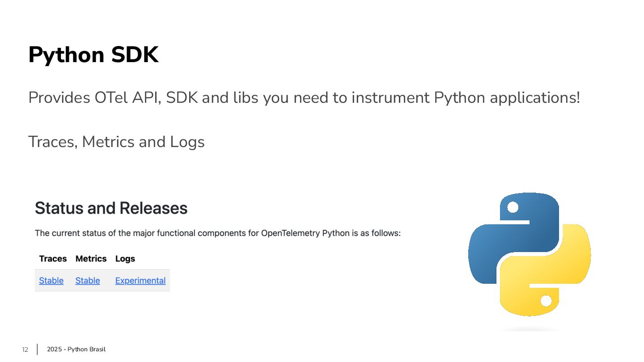644x362 pixels.
Task: Open the Stable link under Metrics
Action: pyautogui.click(x=88, y=281)
